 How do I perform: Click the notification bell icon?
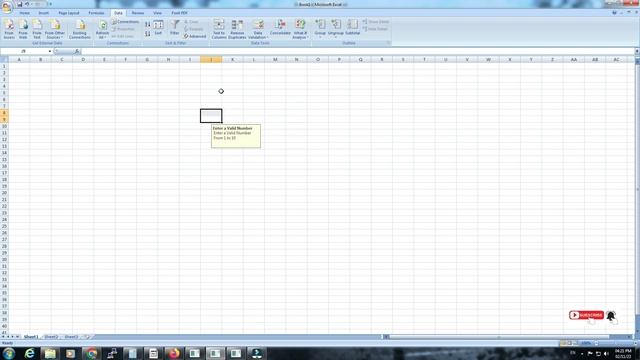[611, 316]
